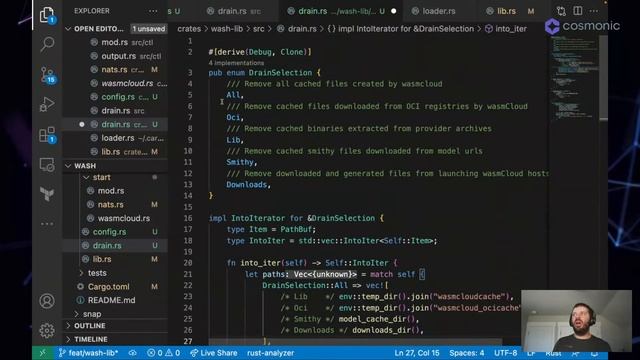Click wash-lib breadcrumb segment
The height and width of the screenshot is (360, 640).
tap(227, 29)
